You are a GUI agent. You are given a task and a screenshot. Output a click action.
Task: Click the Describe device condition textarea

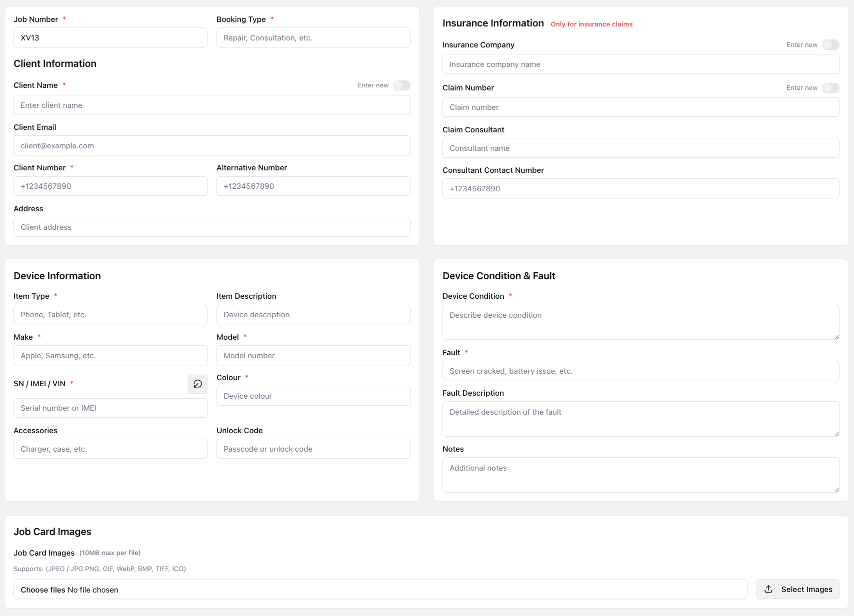click(640, 322)
